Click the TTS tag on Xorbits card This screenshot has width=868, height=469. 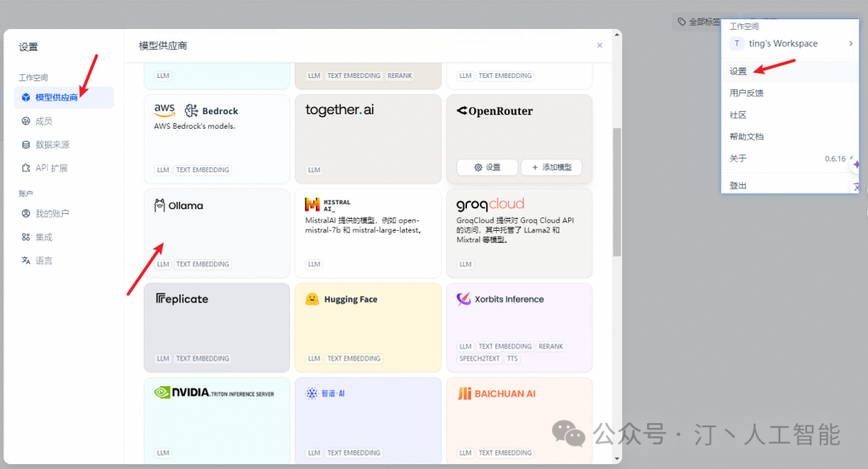513,359
